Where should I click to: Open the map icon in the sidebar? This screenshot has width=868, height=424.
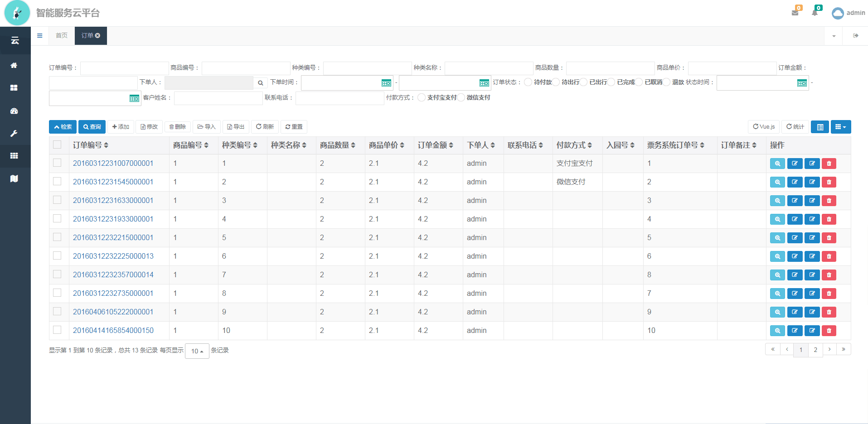coord(14,178)
